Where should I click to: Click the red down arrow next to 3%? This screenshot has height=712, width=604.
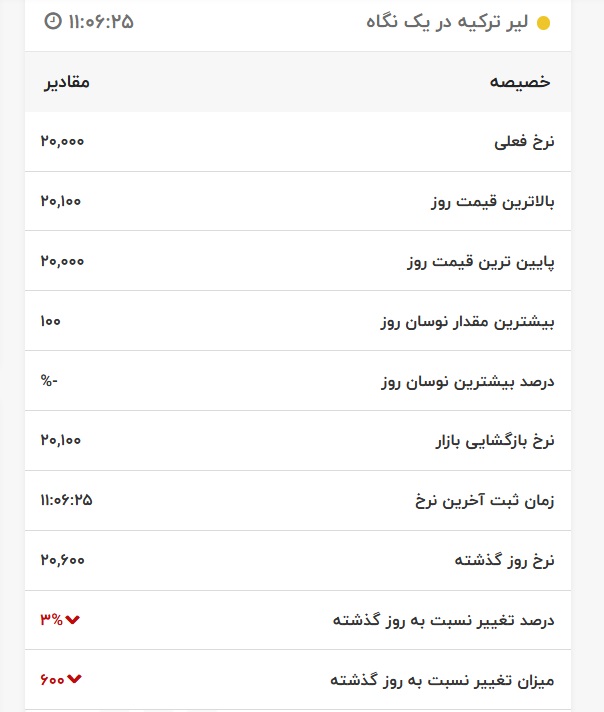coord(73,621)
